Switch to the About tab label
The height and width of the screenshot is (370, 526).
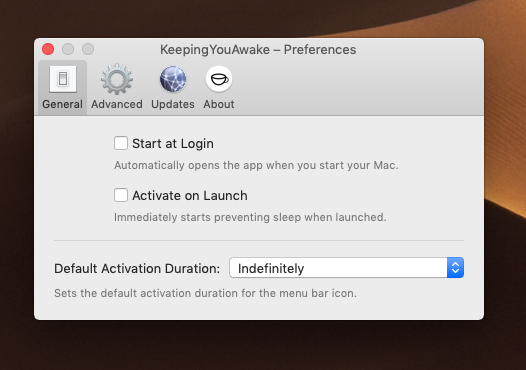point(219,104)
